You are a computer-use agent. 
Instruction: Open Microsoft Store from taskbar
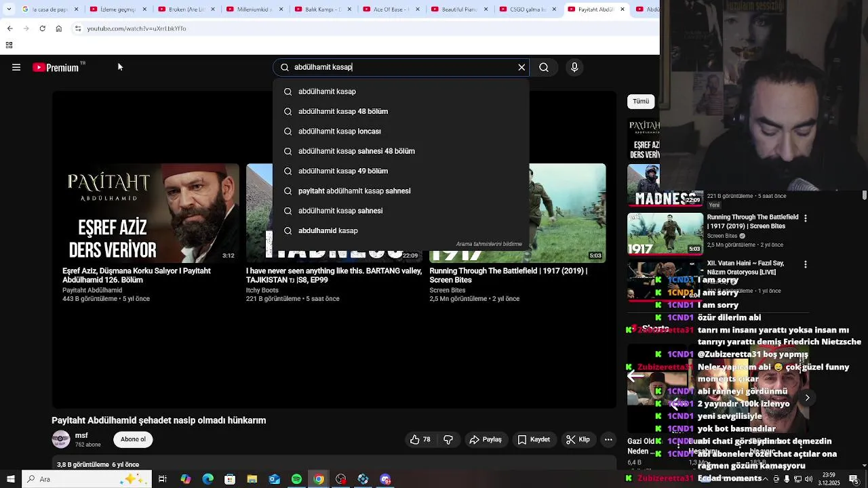[x=230, y=479]
